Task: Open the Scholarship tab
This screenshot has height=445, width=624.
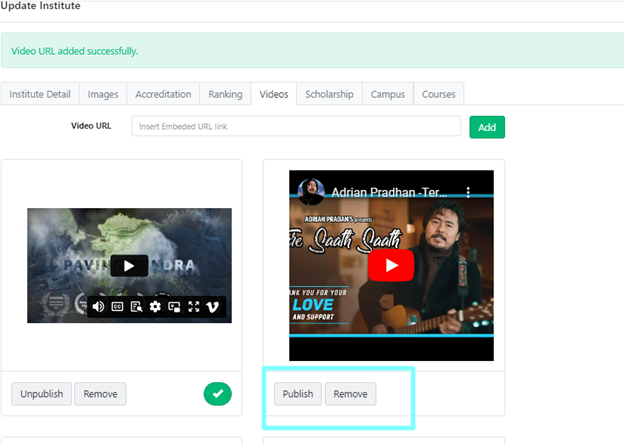Action: click(x=329, y=94)
